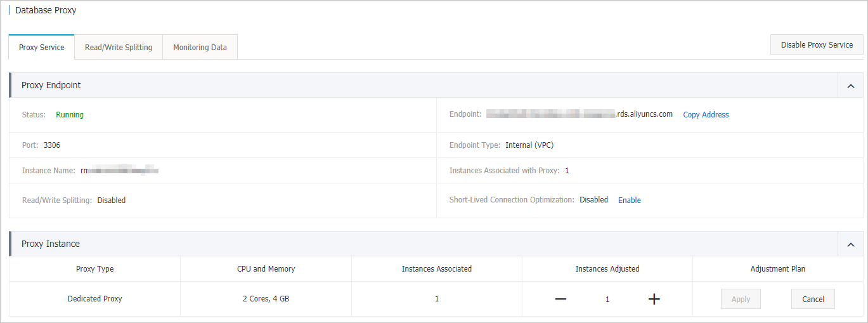Cancel the adjustment plan
This screenshot has width=868, height=323.
click(813, 300)
